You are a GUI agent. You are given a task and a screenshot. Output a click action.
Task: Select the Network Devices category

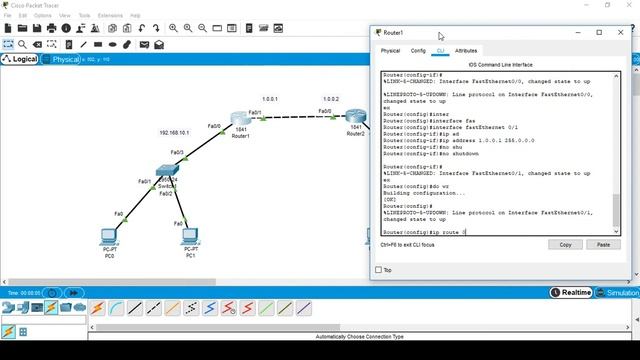click(8, 307)
